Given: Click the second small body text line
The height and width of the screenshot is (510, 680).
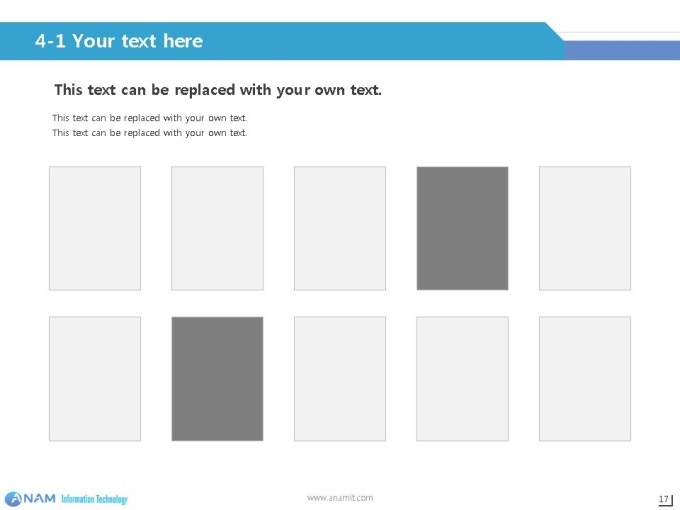Looking at the screenshot, I should 150,133.
